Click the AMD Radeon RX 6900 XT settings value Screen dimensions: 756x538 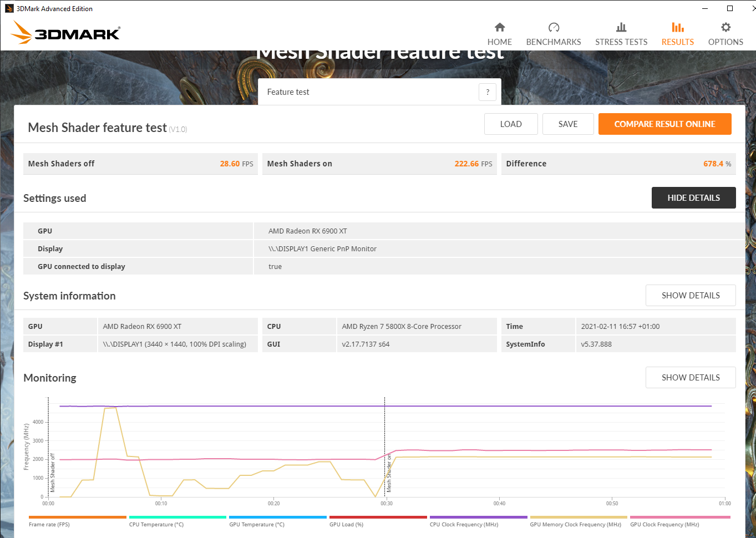(x=308, y=231)
